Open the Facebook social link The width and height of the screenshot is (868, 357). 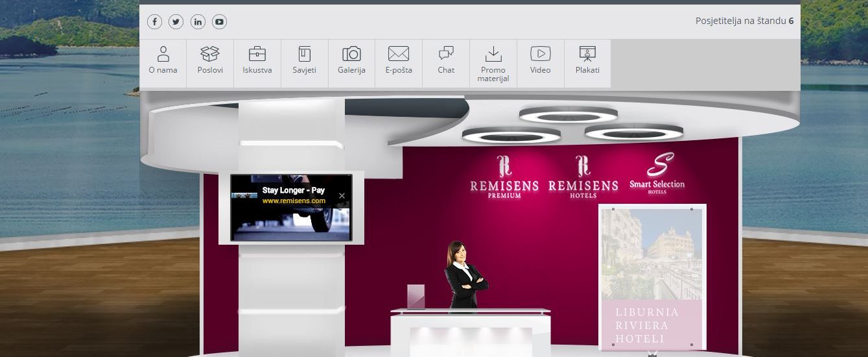[x=154, y=22]
